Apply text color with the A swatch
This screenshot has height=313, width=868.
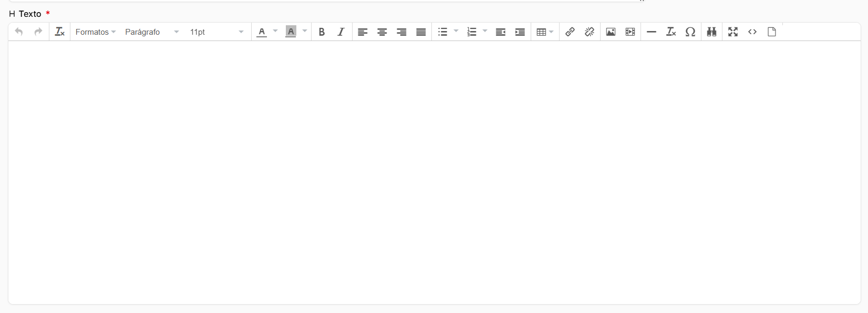coord(262,32)
